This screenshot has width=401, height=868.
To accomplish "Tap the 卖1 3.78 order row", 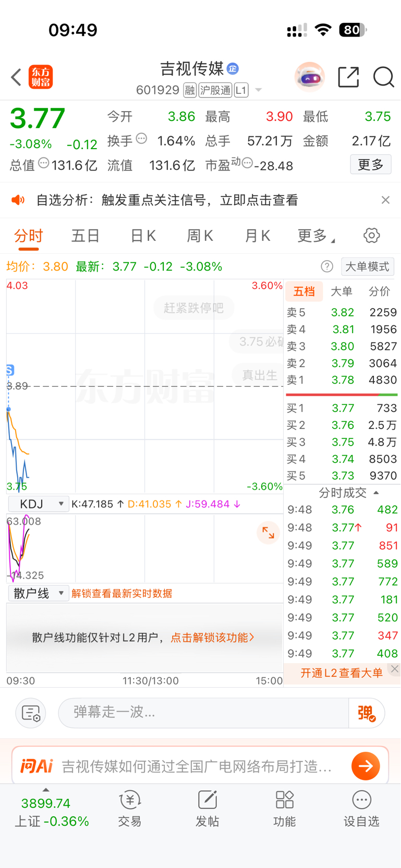I will (342, 380).
